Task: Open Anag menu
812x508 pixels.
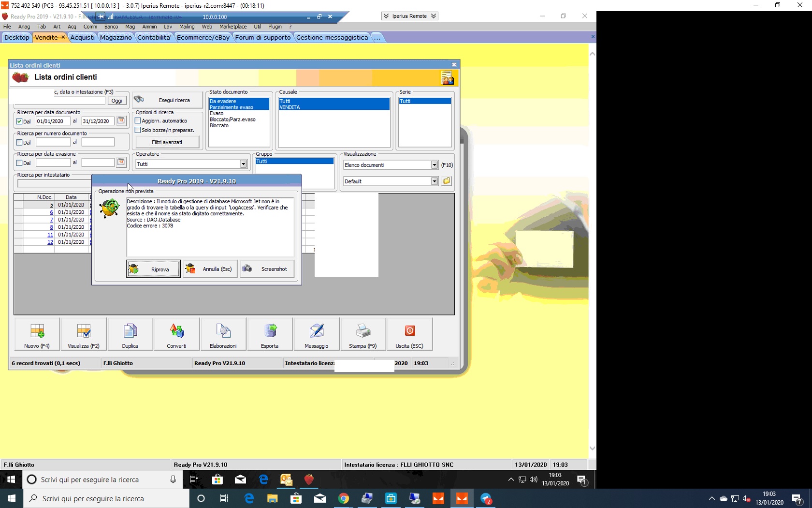Action: tap(24, 27)
